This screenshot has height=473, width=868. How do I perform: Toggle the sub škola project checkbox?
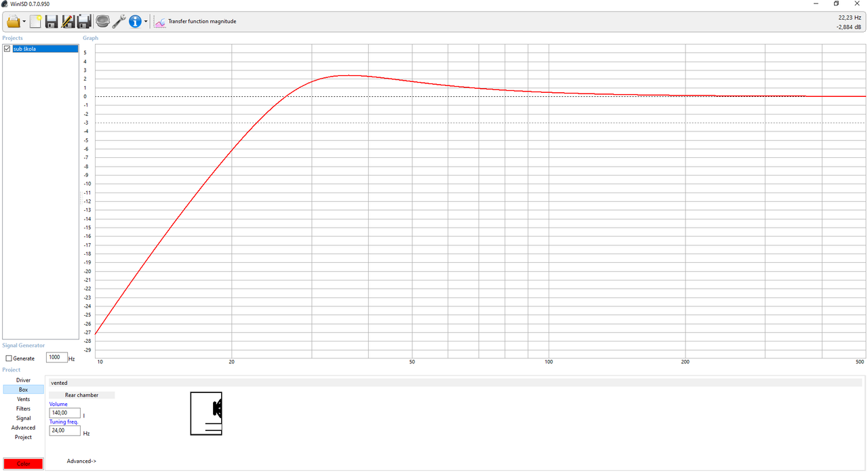(7, 49)
